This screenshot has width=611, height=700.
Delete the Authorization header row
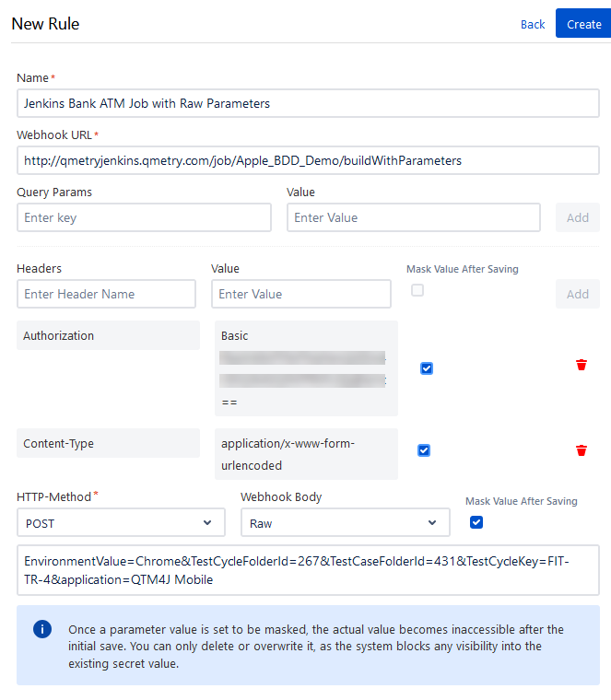click(582, 365)
